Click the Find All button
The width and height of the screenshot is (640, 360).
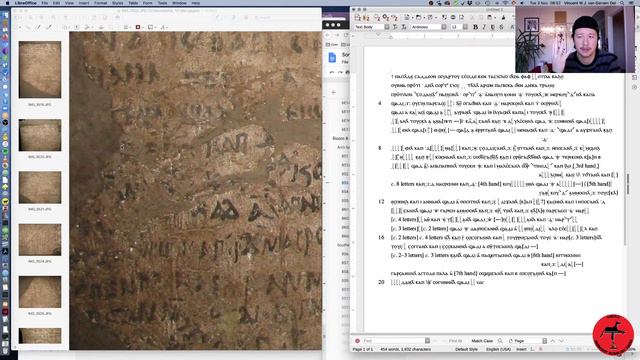[x=455, y=341]
